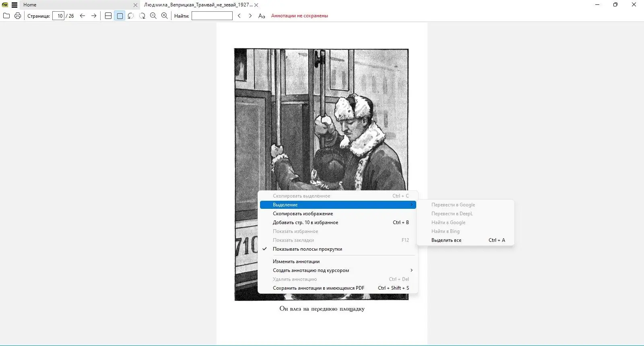Toggle the fit single page view icon
Viewport: 644px width, 346px height.
[x=120, y=16]
